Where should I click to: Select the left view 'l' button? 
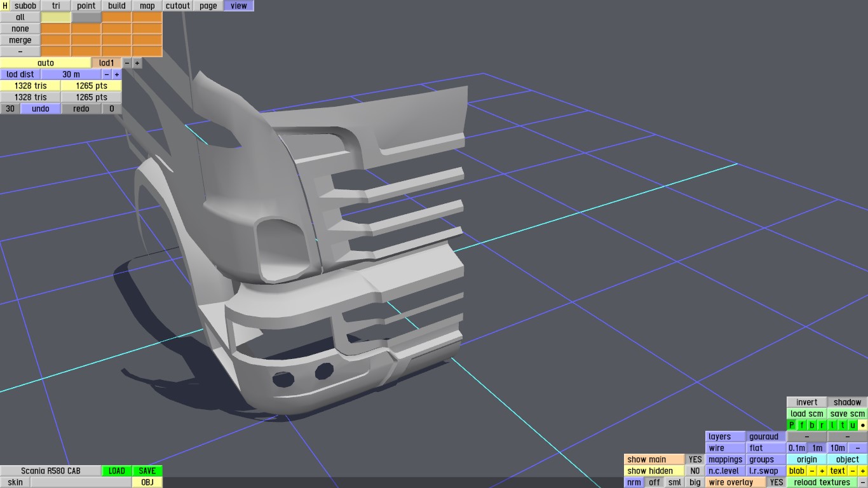click(832, 425)
